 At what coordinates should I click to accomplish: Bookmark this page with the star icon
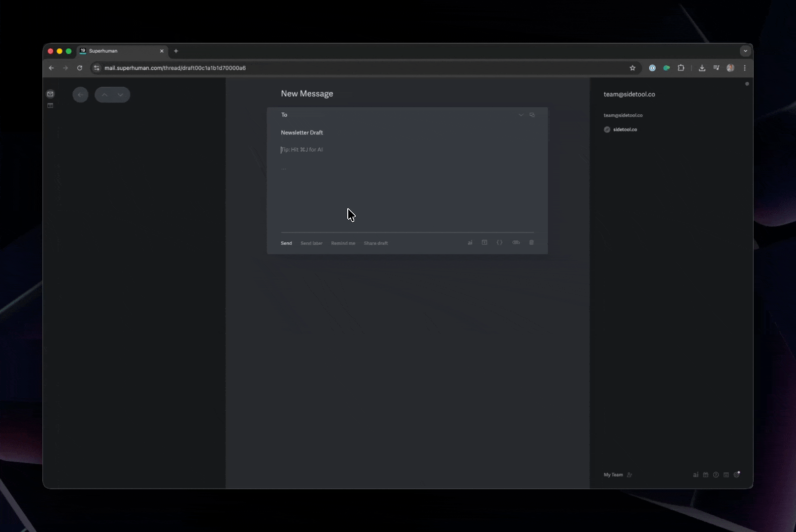pos(632,68)
